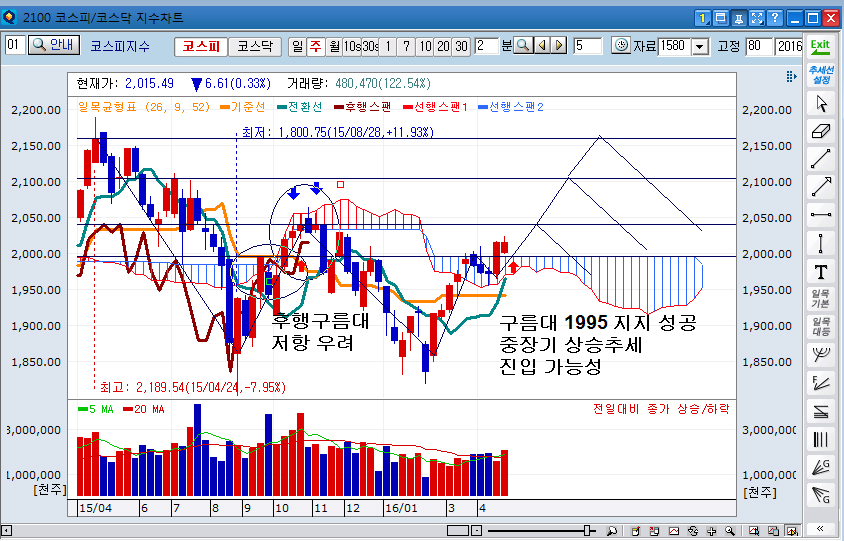Select the 일 (daily) period
The width and height of the screenshot is (844, 541).
(x=297, y=46)
